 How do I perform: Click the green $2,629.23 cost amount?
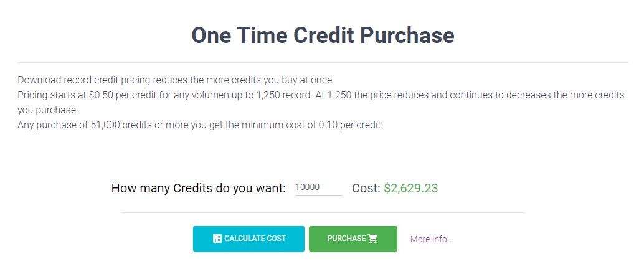410,189
